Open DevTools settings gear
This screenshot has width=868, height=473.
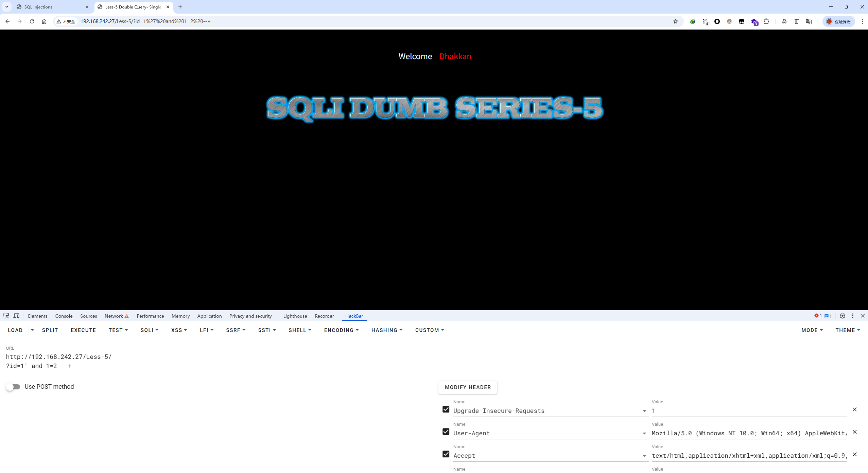click(843, 316)
